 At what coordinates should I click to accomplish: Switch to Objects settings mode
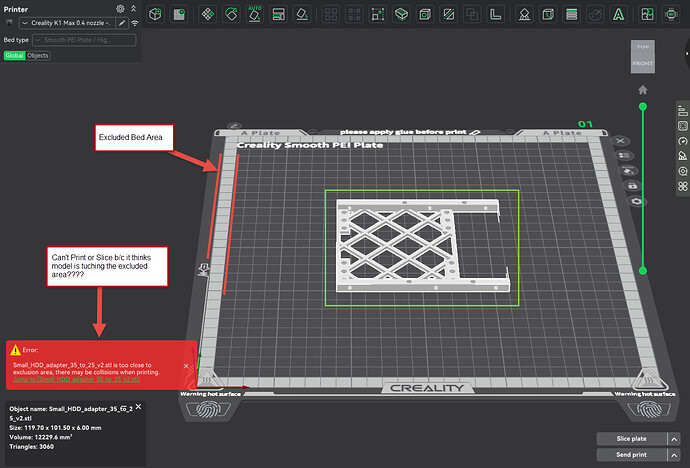point(38,55)
